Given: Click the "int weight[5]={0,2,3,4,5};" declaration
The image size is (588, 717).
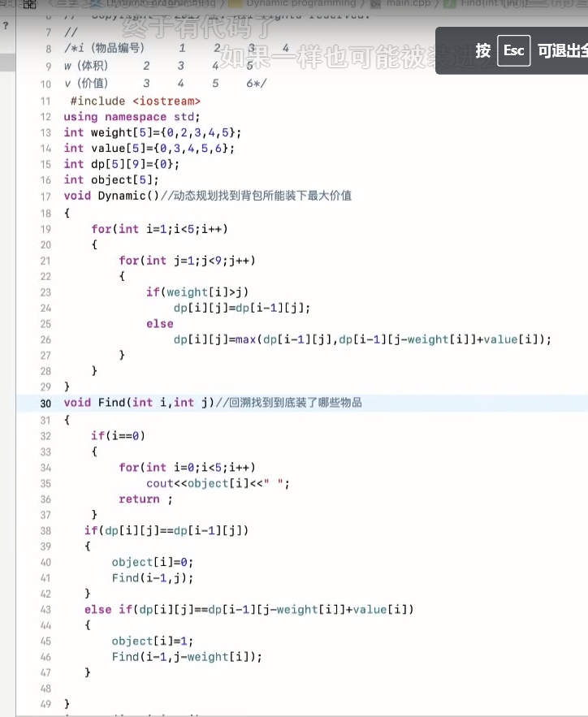Looking at the screenshot, I should 152,132.
